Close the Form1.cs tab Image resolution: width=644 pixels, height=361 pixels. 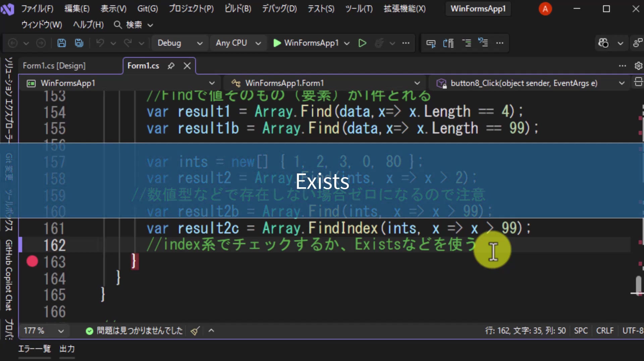187,66
